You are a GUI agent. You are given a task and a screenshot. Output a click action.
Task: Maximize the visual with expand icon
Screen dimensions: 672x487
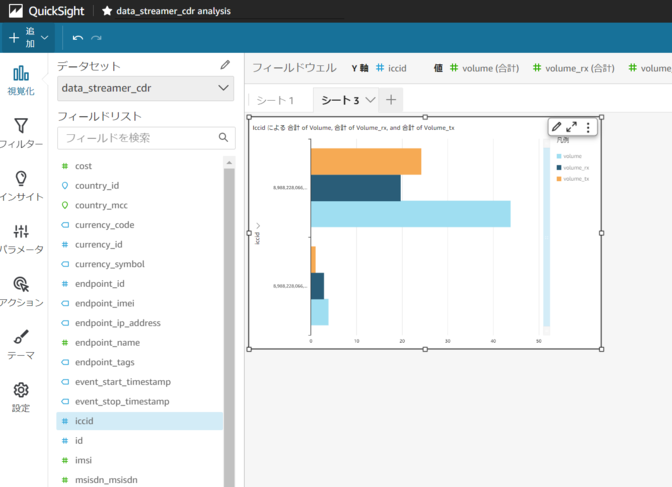[572, 127]
